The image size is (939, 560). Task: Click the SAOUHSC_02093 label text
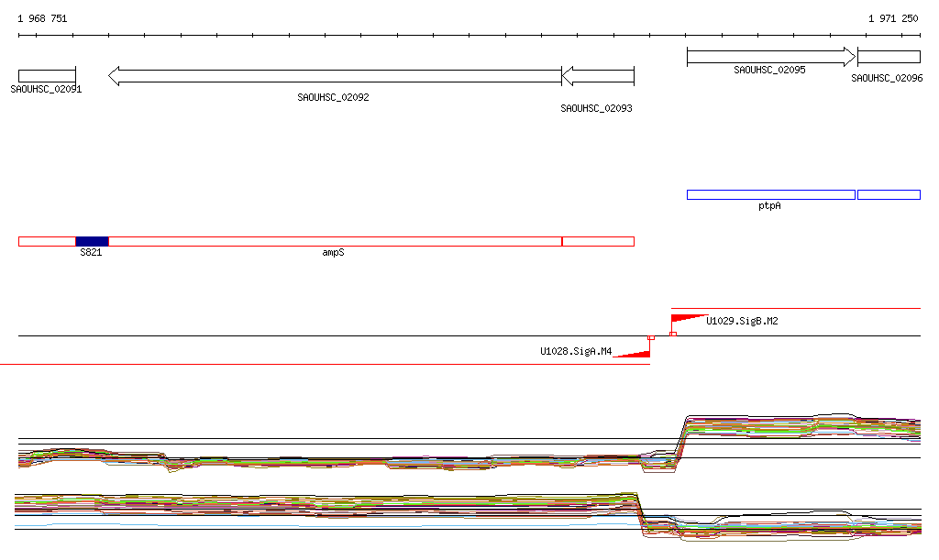pyautogui.click(x=596, y=108)
